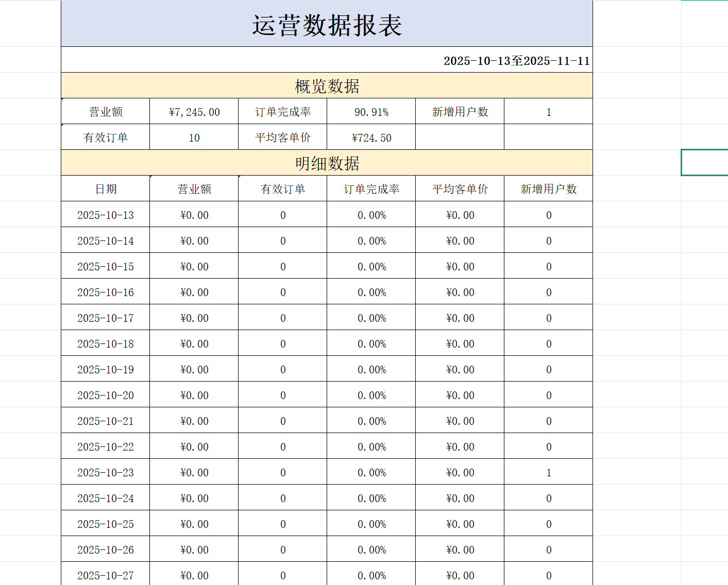Click 新增用户数 0 in the 2025-10-17 row
The height and width of the screenshot is (585, 728).
click(x=549, y=317)
